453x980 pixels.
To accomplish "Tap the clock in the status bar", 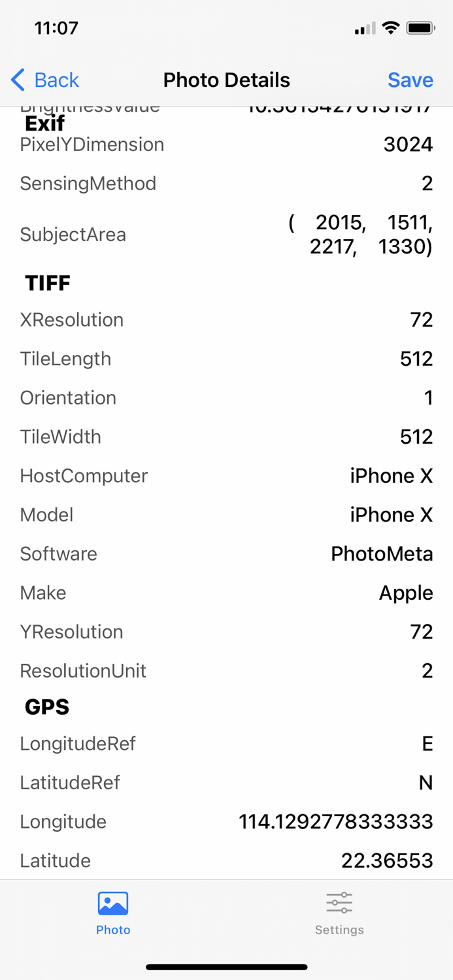I will [56, 27].
